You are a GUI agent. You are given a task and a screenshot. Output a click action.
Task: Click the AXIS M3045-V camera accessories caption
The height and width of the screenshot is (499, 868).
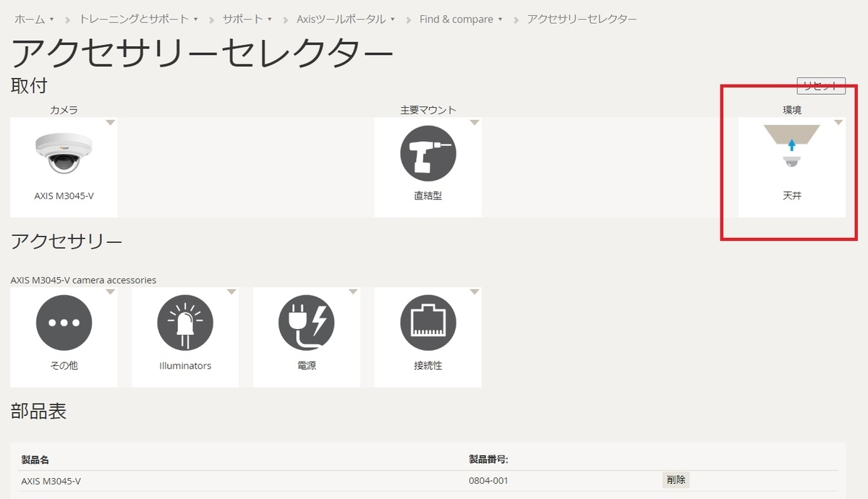[x=83, y=280]
